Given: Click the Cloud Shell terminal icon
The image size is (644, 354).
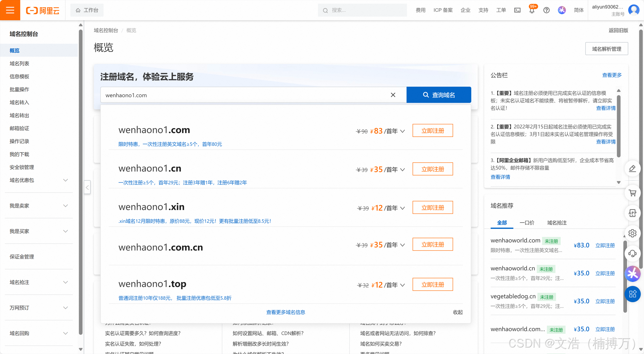Looking at the screenshot, I should [x=517, y=10].
